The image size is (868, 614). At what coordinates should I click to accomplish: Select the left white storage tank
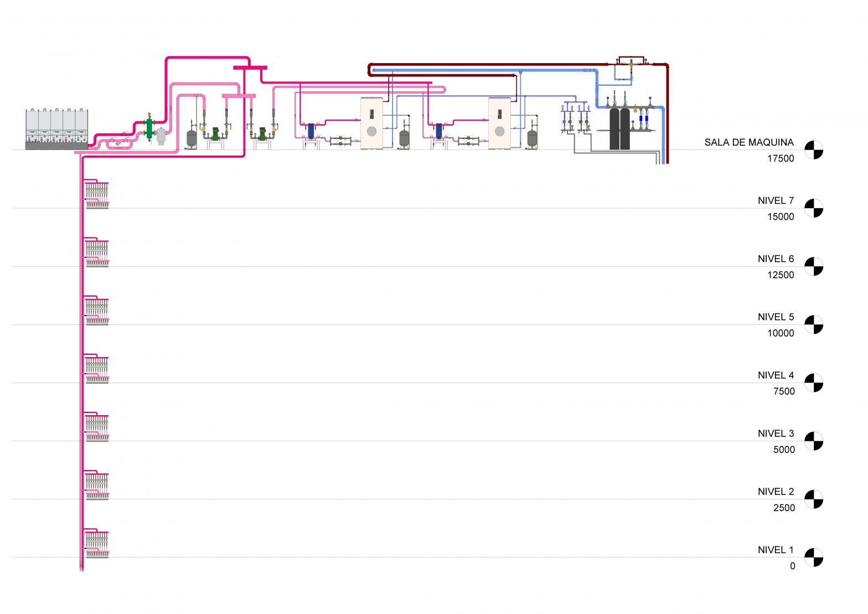[371, 123]
